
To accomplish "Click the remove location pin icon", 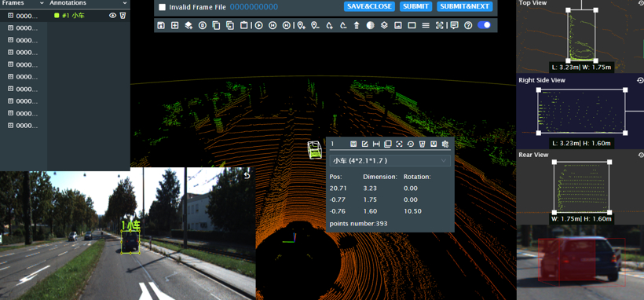I will [x=315, y=25].
